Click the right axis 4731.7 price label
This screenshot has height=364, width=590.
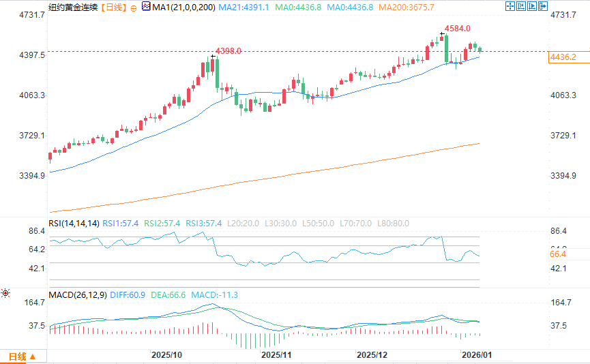(x=563, y=15)
